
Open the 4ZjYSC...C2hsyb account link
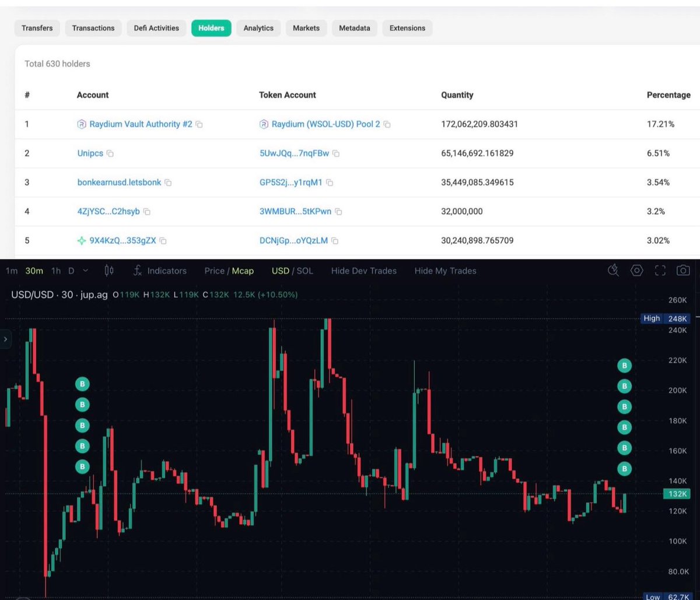108,212
